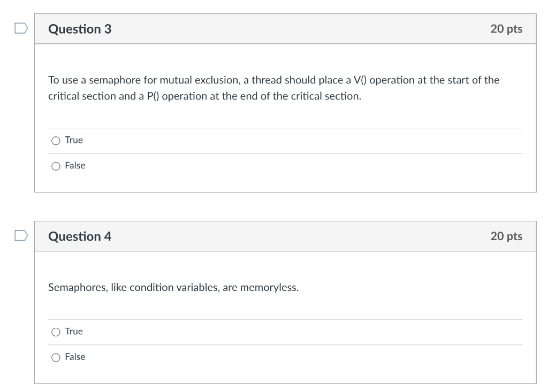Click the line starting 'critical section and a P()'
Viewport: 548px width, 392px height.
204,96
